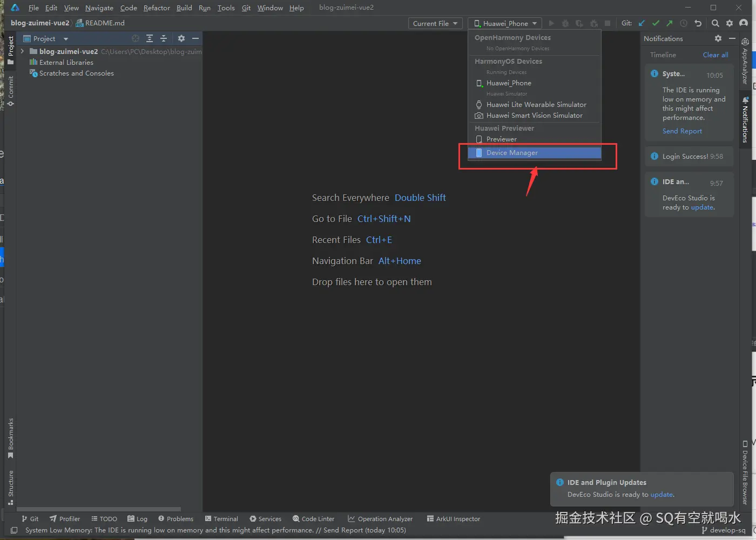This screenshot has height=540, width=756.
Task: Open the Huawei_Phone device selector dropdown
Action: pyautogui.click(x=505, y=23)
